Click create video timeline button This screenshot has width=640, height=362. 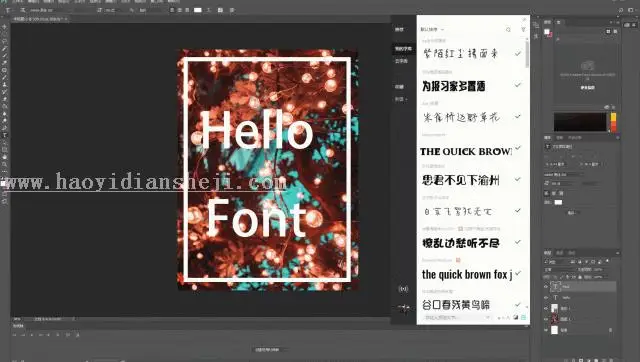click(x=267, y=350)
